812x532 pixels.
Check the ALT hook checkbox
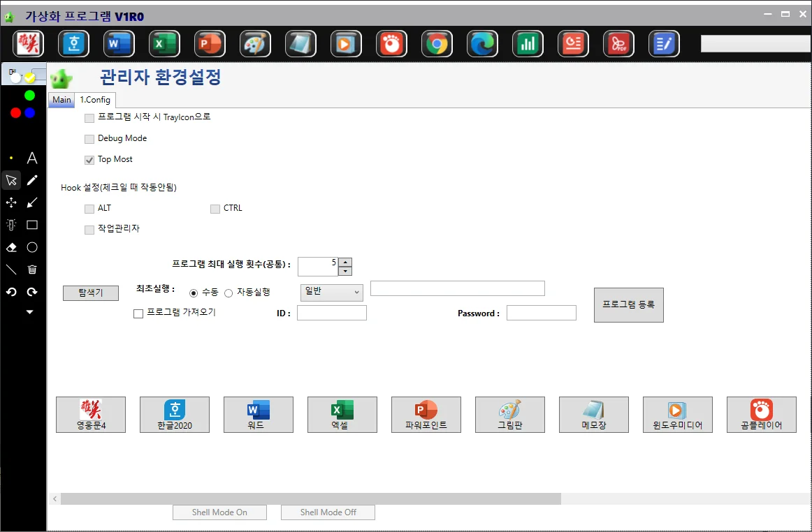(89, 209)
